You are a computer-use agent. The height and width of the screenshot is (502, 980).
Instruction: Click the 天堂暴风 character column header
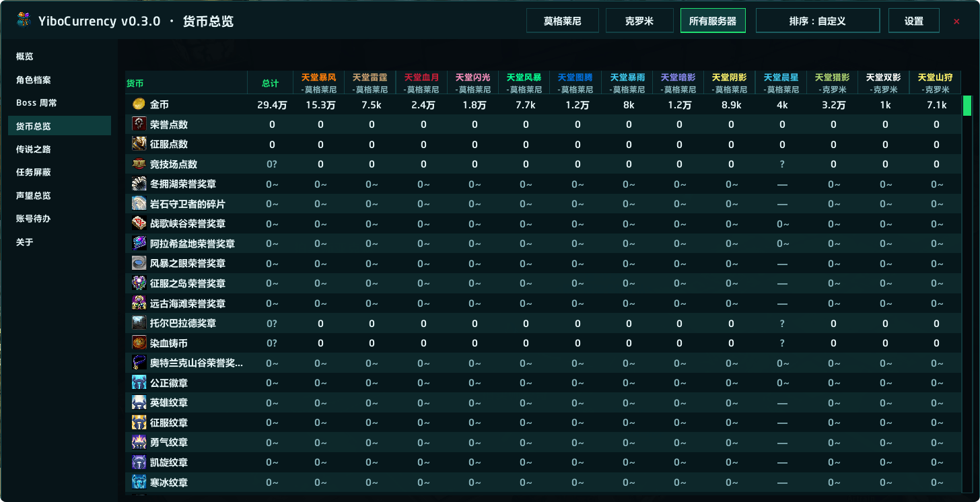point(319,83)
